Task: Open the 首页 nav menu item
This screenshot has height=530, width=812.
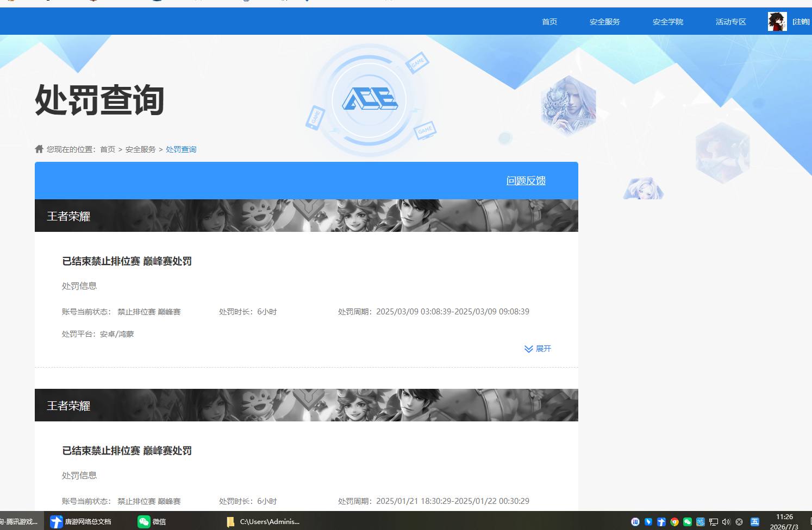Action: 549,22
